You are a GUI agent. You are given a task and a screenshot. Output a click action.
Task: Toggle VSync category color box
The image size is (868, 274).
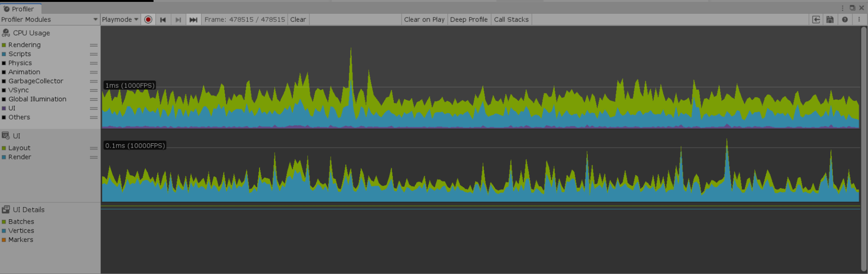[4, 90]
